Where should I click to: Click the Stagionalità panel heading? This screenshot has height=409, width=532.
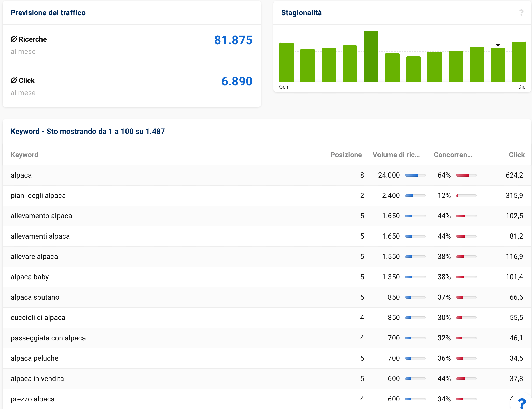pos(301,13)
